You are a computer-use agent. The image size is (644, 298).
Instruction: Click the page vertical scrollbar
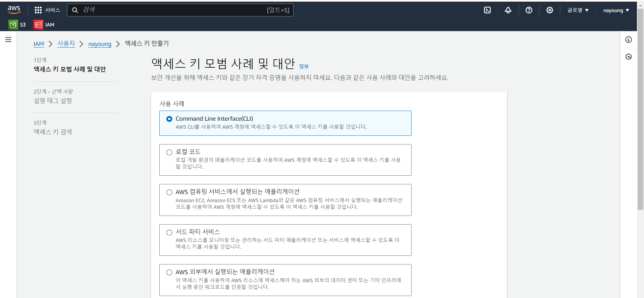click(x=640, y=109)
